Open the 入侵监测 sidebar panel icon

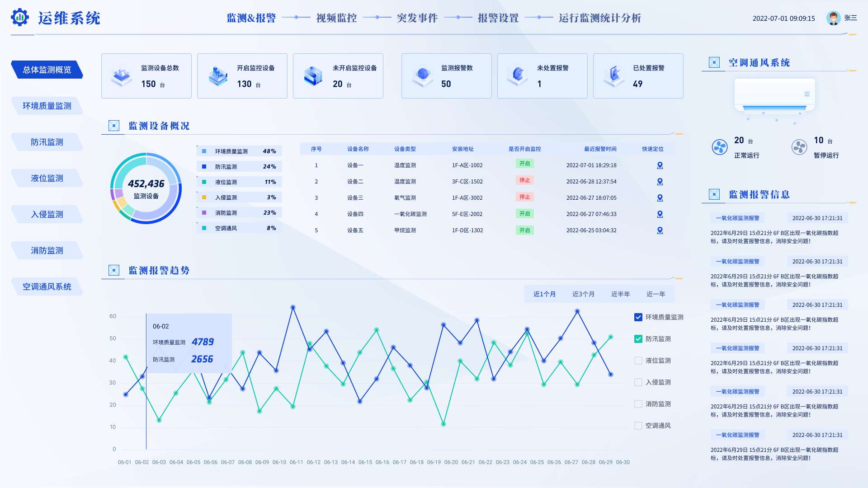point(47,214)
